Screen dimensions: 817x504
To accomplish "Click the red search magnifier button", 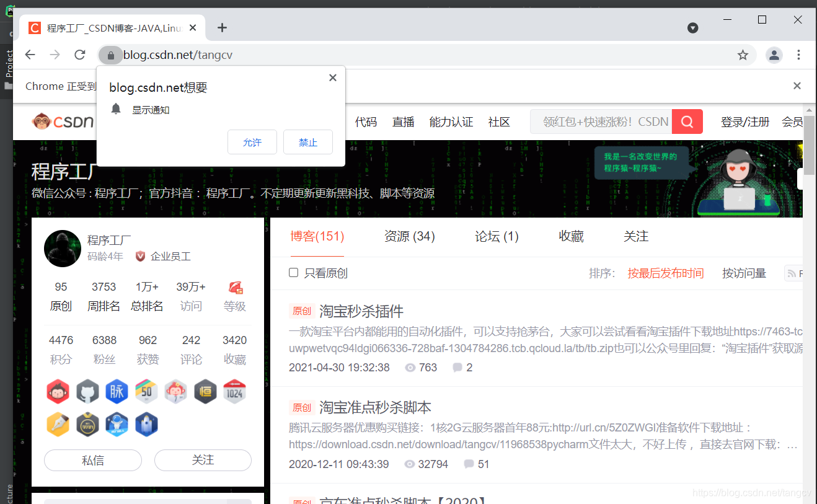I will click(687, 122).
